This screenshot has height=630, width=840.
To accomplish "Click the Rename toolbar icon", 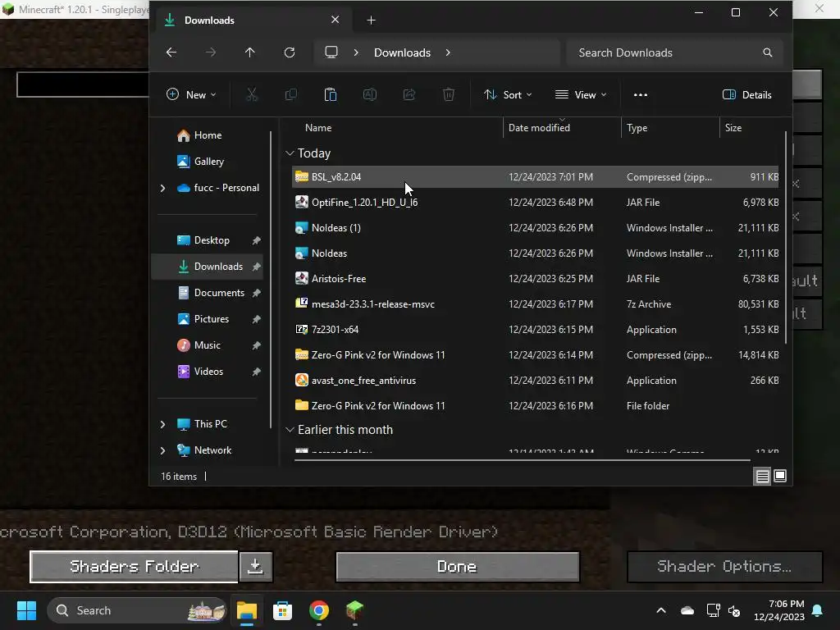I will [x=370, y=95].
